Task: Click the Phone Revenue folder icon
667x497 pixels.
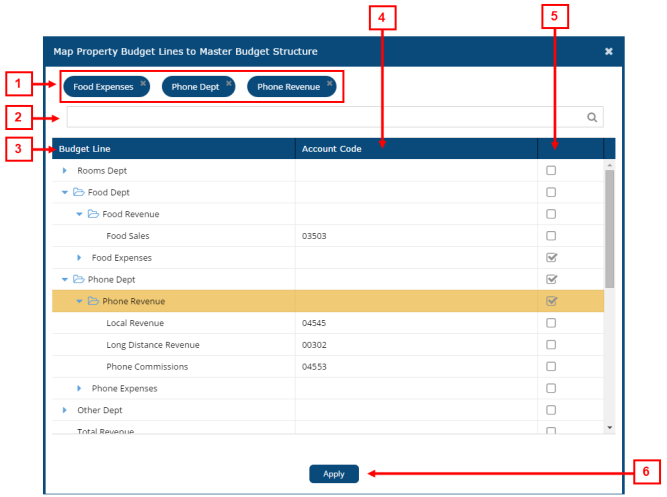Action: coord(93,302)
